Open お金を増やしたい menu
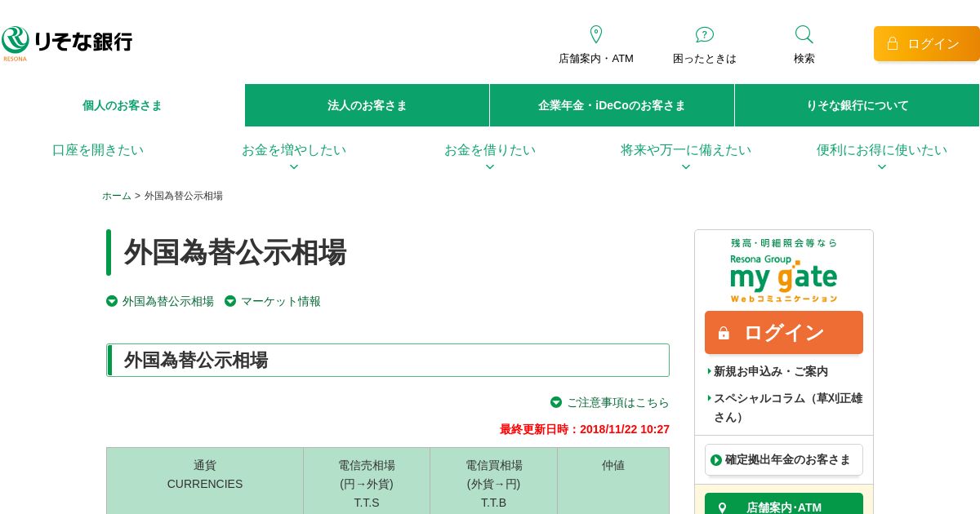980x514 pixels. pos(294,150)
